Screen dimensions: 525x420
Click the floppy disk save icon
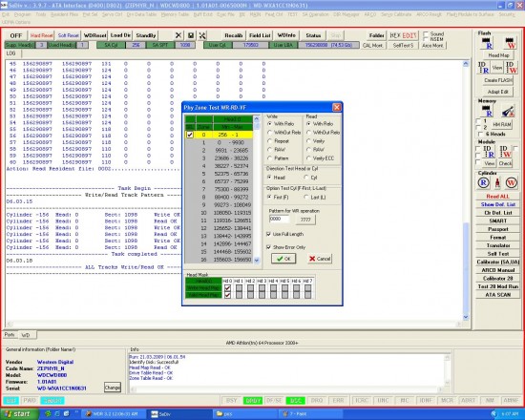tap(191, 35)
